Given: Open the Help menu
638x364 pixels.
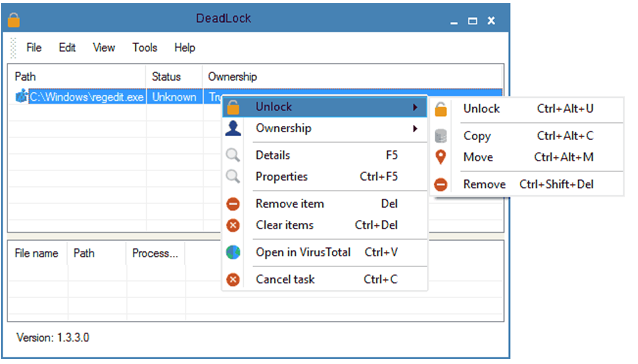Looking at the screenshot, I should coord(185,48).
